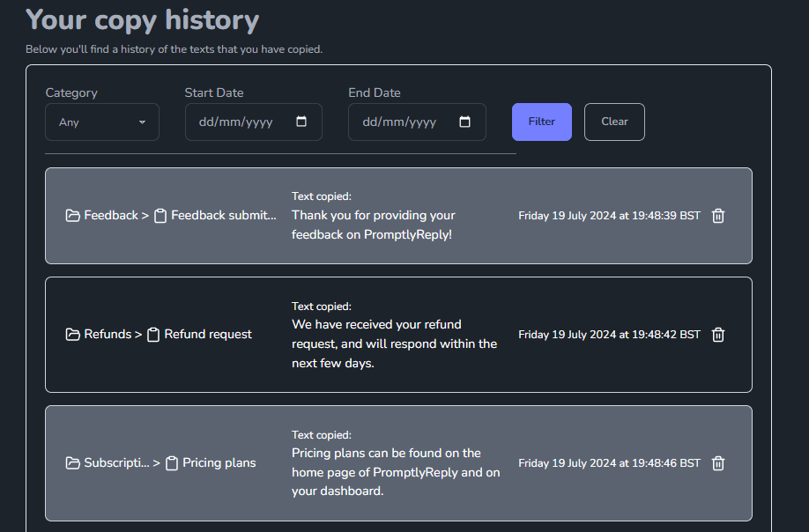Click 'Feedback submit...' template name
This screenshot has height=532, width=809.
pos(224,216)
